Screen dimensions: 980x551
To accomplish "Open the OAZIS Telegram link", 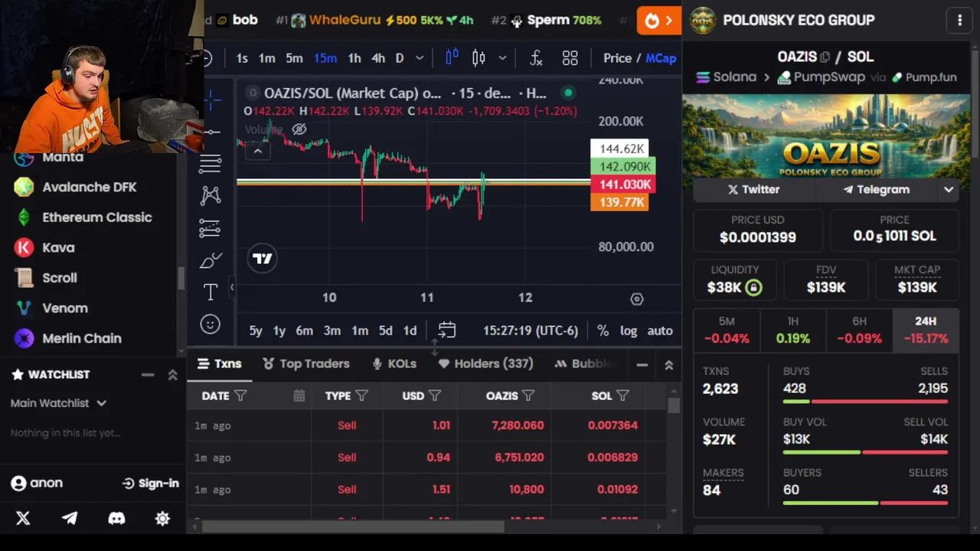I will coord(876,190).
